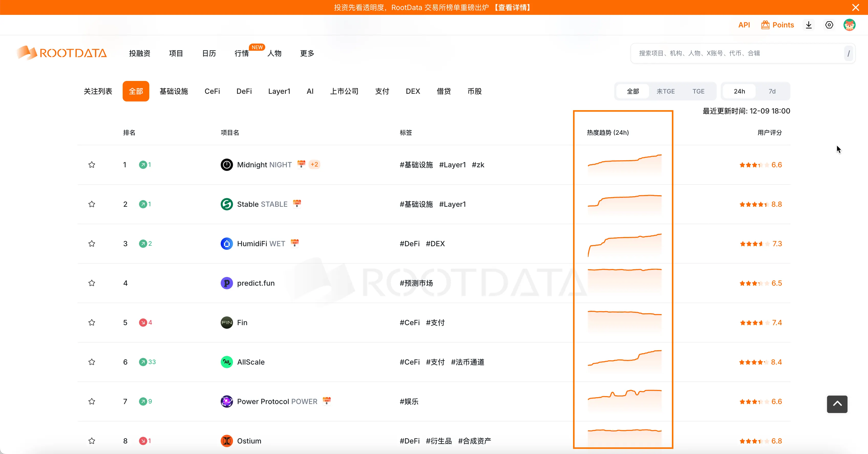Click the RootData logo
Screen dimensions: 868x454
[x=62, y=53]
